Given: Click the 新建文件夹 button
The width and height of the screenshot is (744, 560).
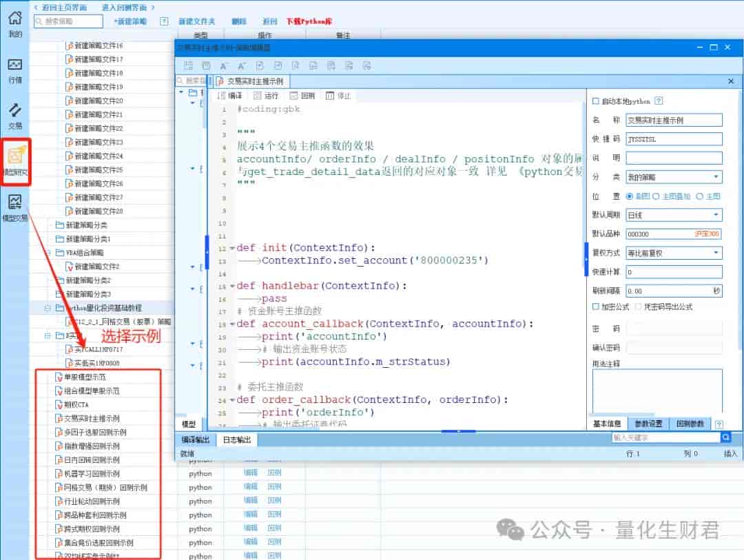Looking at the screenshot, I should point(196,21).
